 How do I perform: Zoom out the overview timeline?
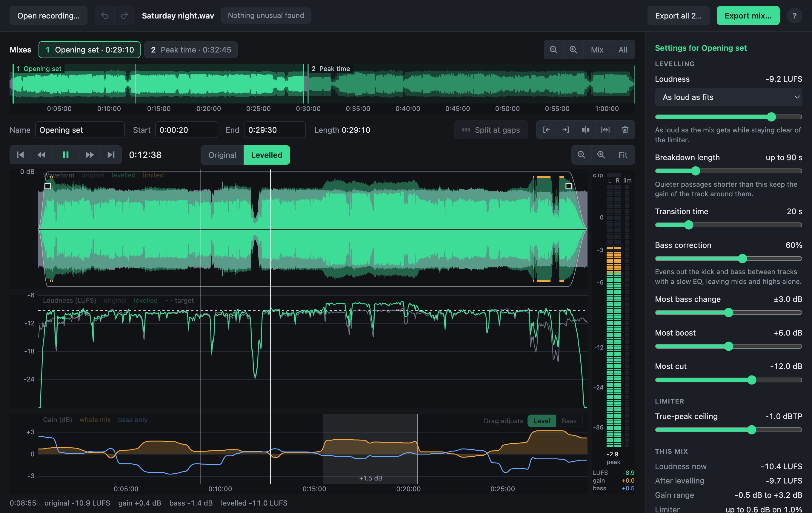[553, 50]
